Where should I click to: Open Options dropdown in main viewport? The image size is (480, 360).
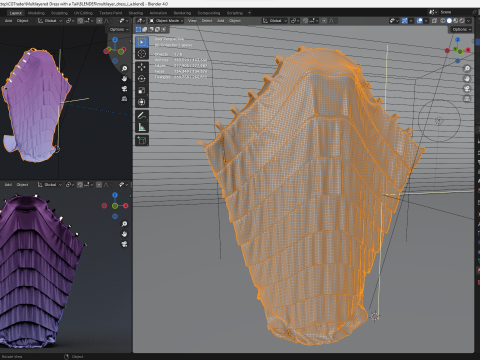[462, 29]
